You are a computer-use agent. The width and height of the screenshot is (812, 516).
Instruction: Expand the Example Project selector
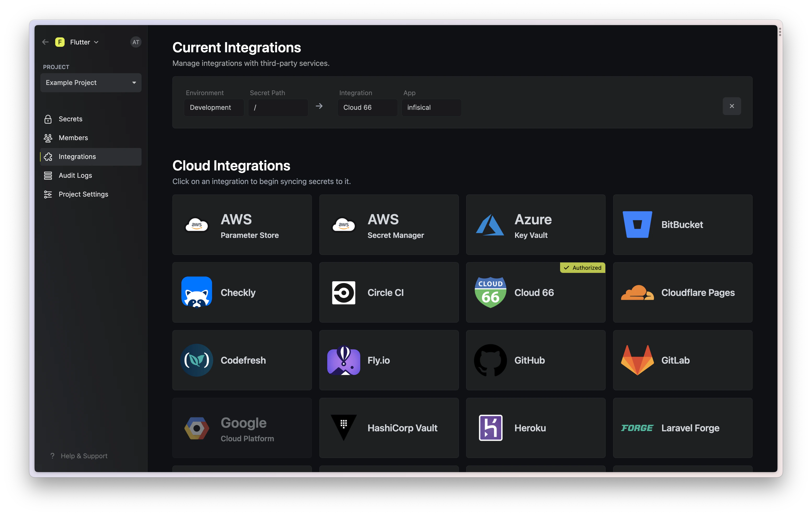point(91,83)
